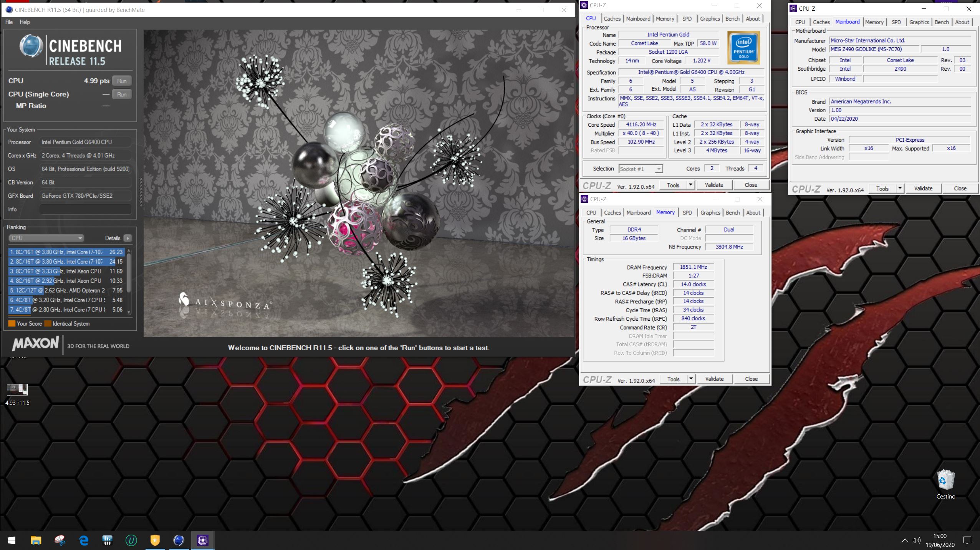
Task: Run the Cinebench CPU benchmark
Action: tap(122, 81)
